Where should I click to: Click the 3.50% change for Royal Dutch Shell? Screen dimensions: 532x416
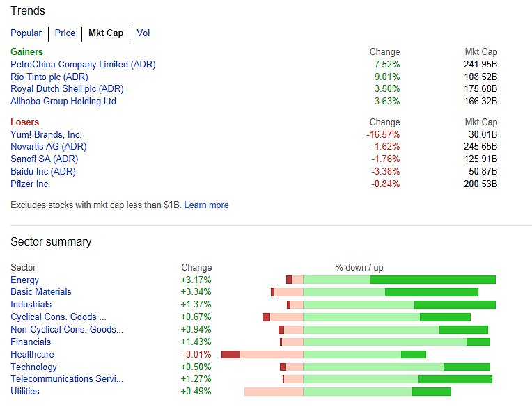(x=387, y=89)
